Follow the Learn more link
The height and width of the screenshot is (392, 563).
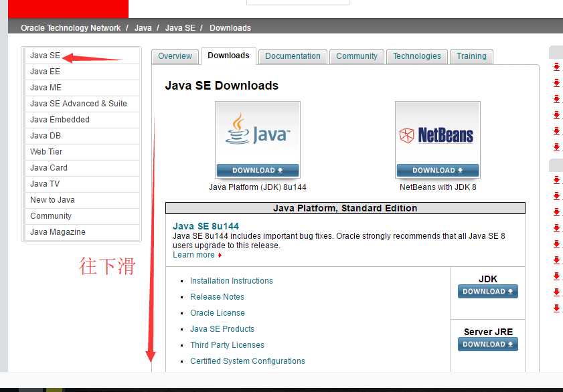tap(193, 255)
